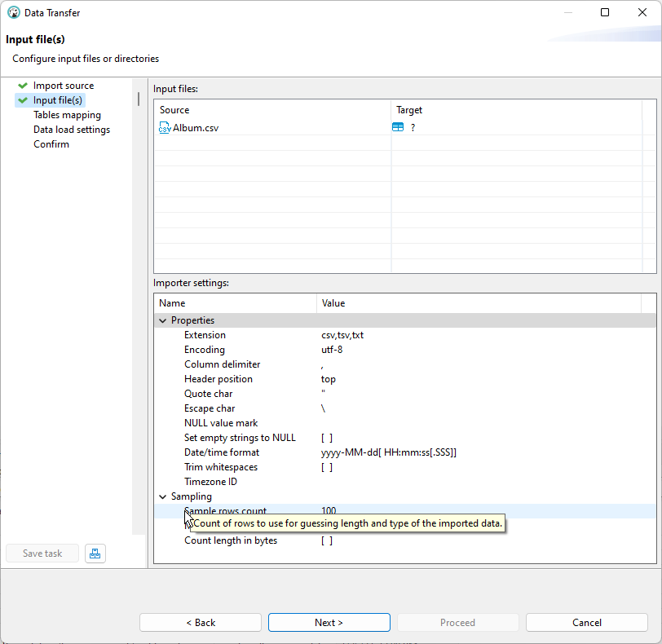The width and height of the screenshot is (662, 644).
Task: Select the Data load settings step
Action: tap(72, 129)
